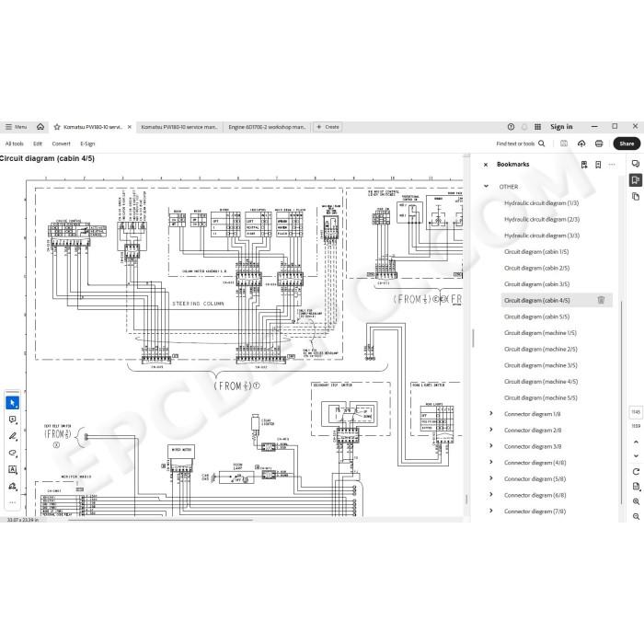
Task: Select the add comment tool
Action: tap(12, 420)
